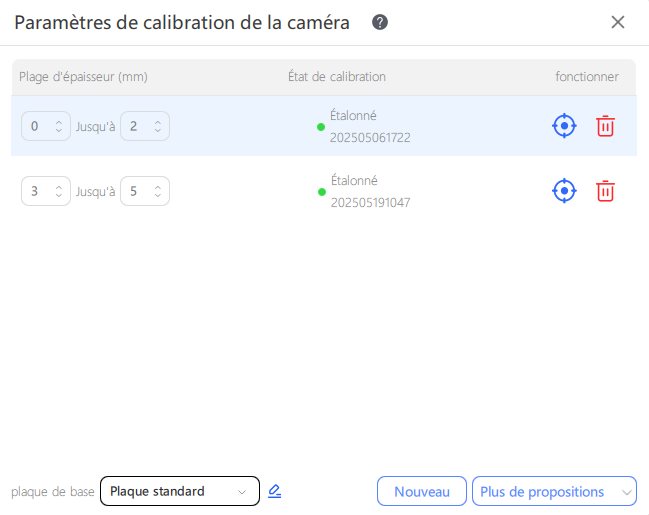The image size is (649, 515).
Task: Select the calibration timestamp 202505191047
Action: point(370,202)
